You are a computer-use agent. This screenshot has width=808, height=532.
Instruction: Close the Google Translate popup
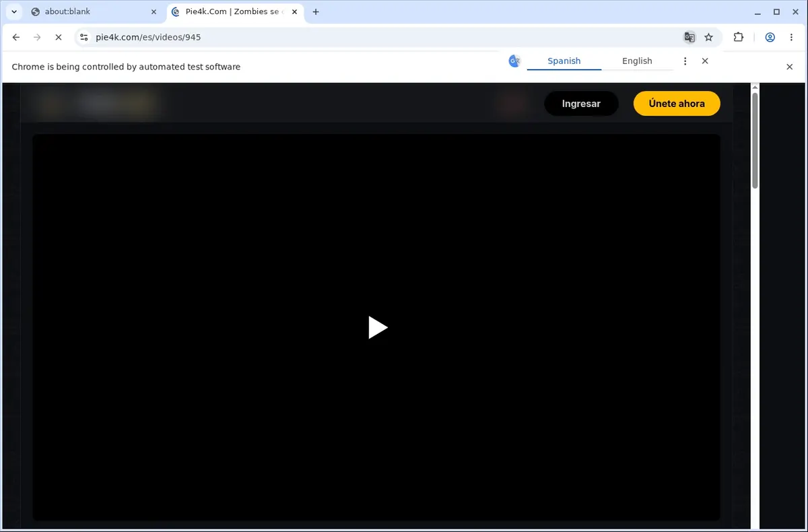pyautogui.click(x=705, y=61)
